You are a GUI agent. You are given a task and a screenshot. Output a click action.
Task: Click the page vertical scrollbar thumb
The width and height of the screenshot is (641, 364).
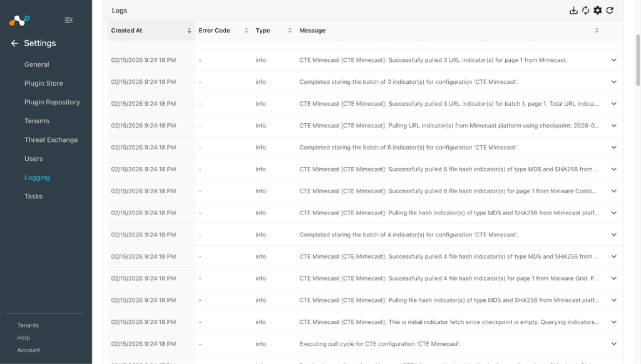click(x=637, y=60)
